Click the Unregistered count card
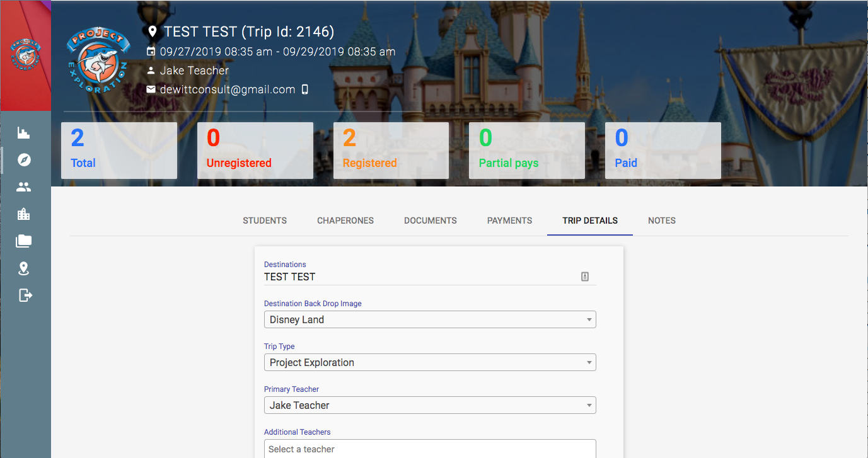868x458 pixels. tap(255, 151)
